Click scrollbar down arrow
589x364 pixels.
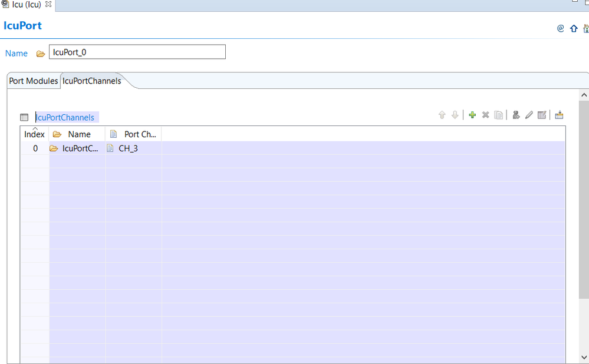click(584, 358)
